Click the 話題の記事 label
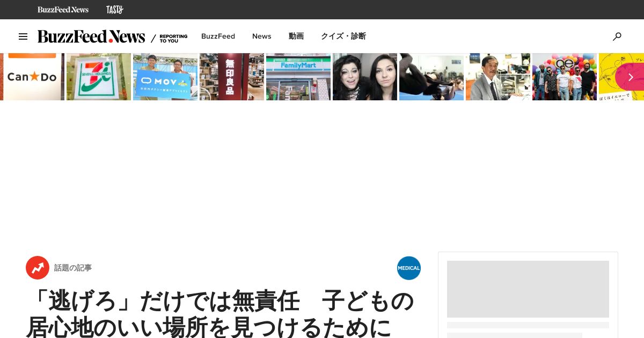Image resolution: width=644 pixels, height=338 pixels. click(73, 268)
